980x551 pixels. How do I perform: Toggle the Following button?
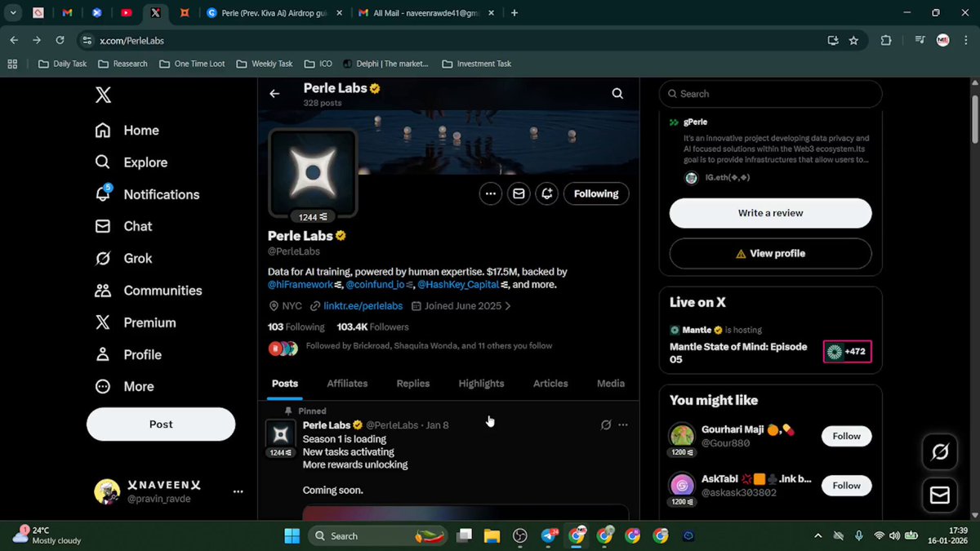(596, 193)
